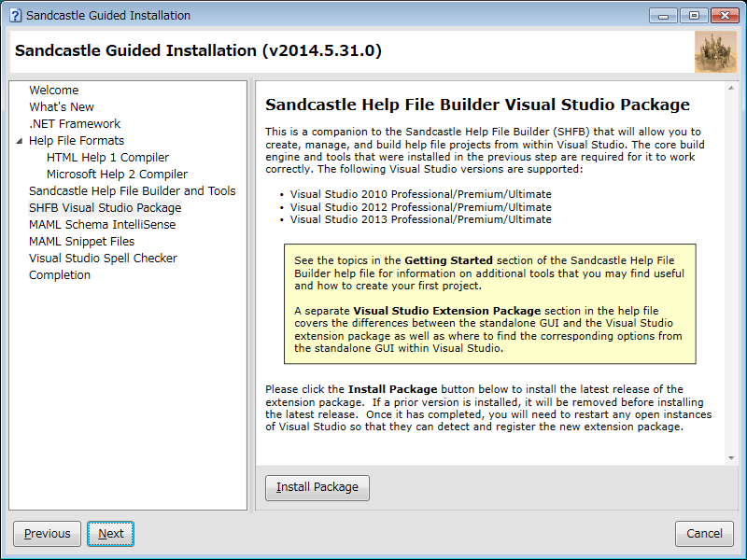Collapse the Help File Formats tree node
Image resolution: width=747 pixels, height=560 pixels.
pos(19,141)
